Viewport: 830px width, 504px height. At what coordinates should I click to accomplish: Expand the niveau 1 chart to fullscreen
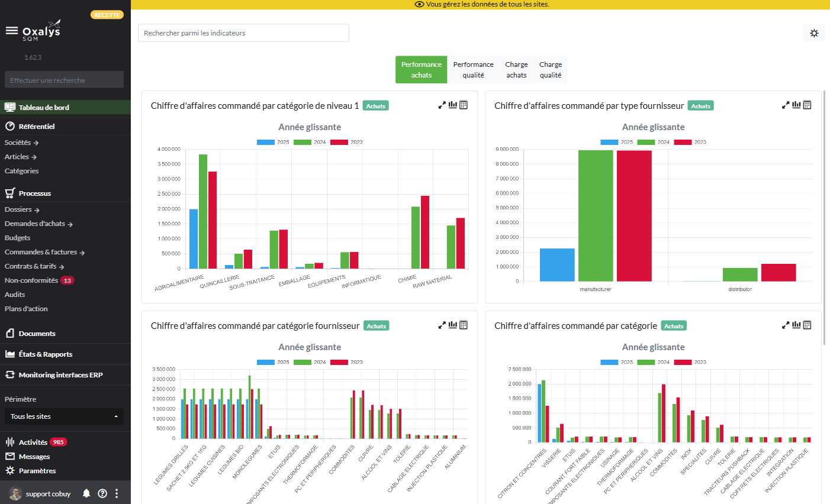(442, 105)
